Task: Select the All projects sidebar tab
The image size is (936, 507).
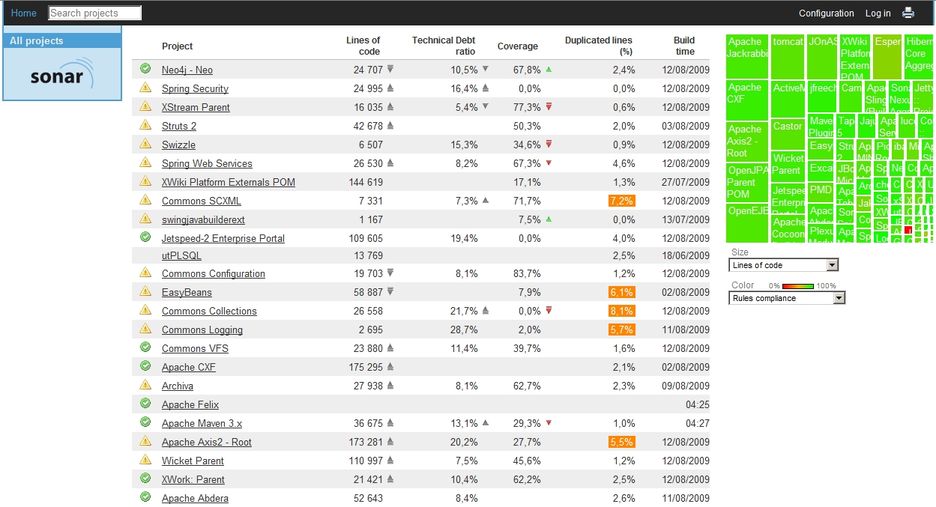Action: tap(63, 41)
